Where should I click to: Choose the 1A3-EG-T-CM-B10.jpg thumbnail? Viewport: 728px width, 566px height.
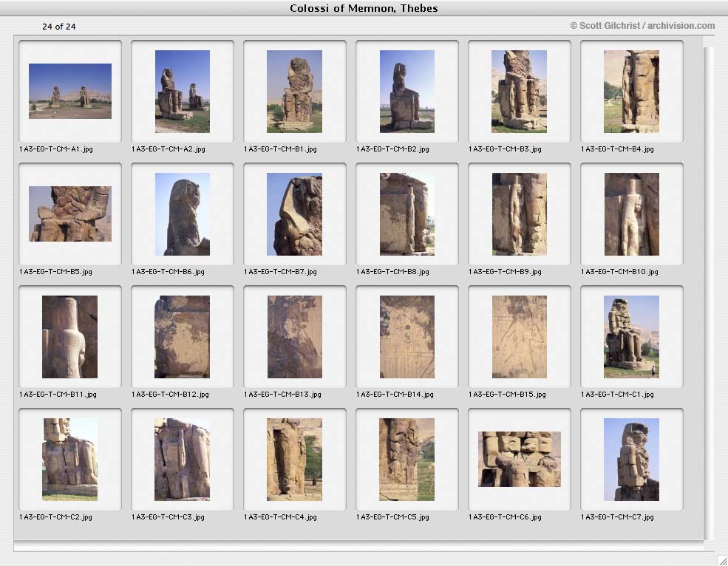631,214
